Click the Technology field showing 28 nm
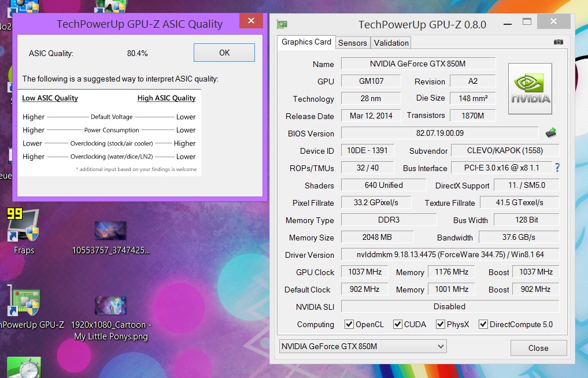588x378 pixels. point(371,98)
